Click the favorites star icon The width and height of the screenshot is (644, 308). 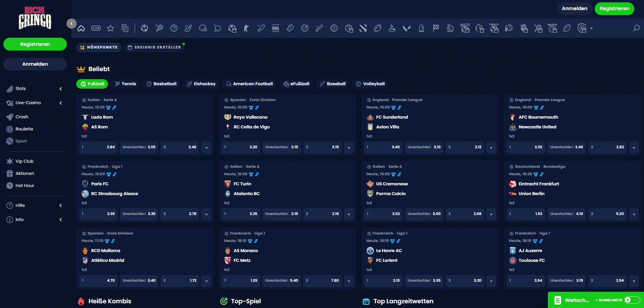(110, 28)
